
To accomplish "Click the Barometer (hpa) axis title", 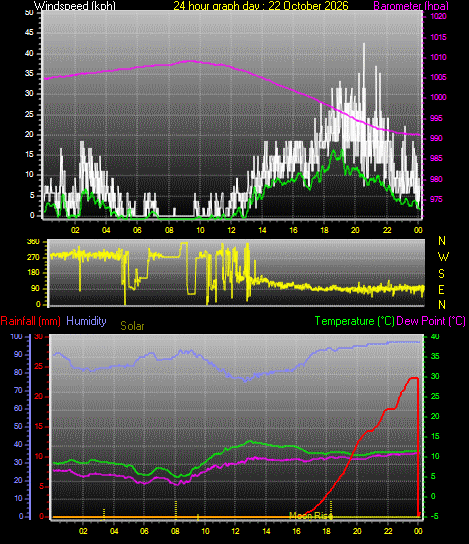I will pyautogui.click(x=411, y=6).
